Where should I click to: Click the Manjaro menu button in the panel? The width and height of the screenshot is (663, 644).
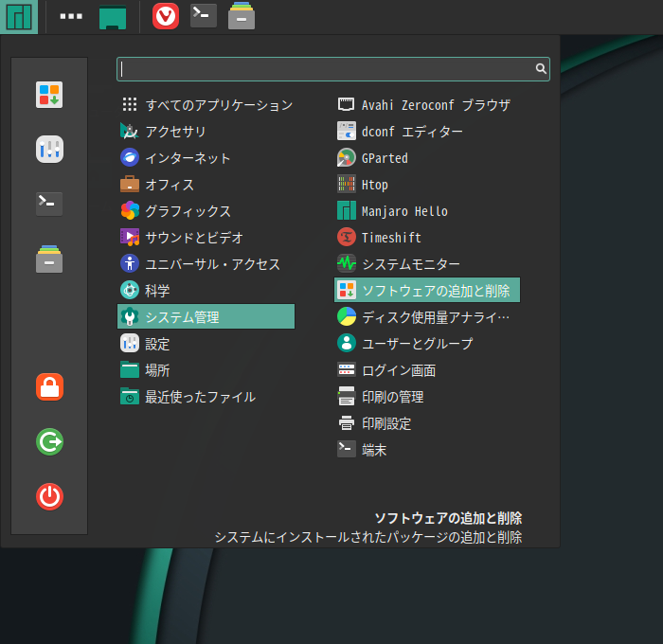[19, 16]
